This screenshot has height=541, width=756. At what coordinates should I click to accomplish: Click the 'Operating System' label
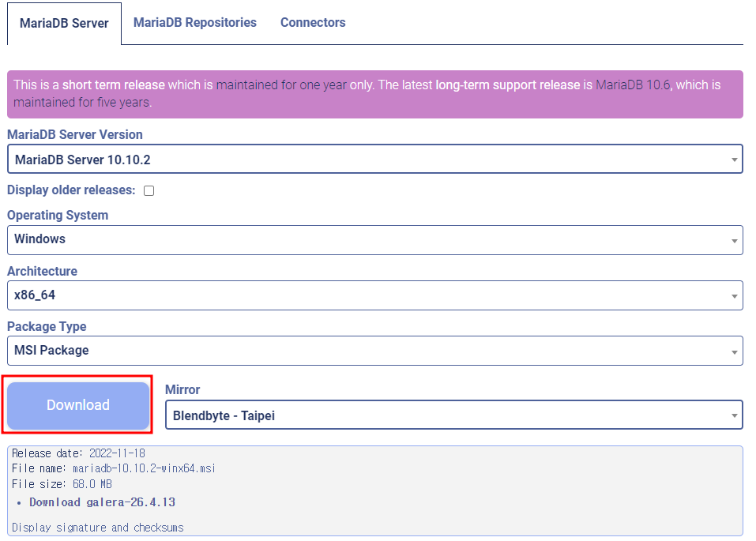58,215
